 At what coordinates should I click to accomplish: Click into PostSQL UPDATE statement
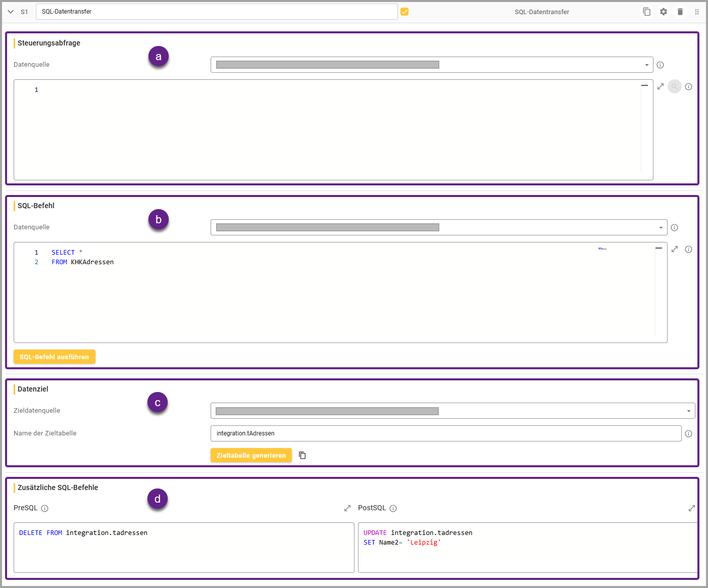coord(418,533)
